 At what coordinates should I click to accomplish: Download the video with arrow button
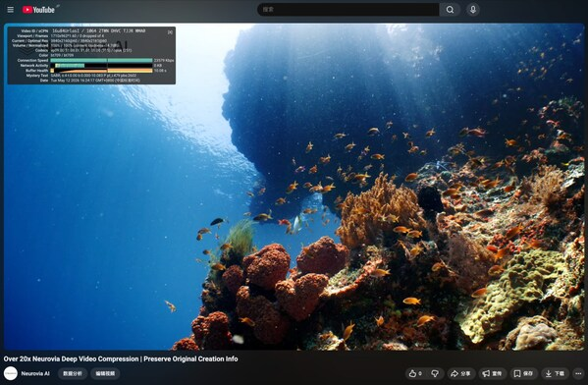pyautogui.click(x=555, y=374)
